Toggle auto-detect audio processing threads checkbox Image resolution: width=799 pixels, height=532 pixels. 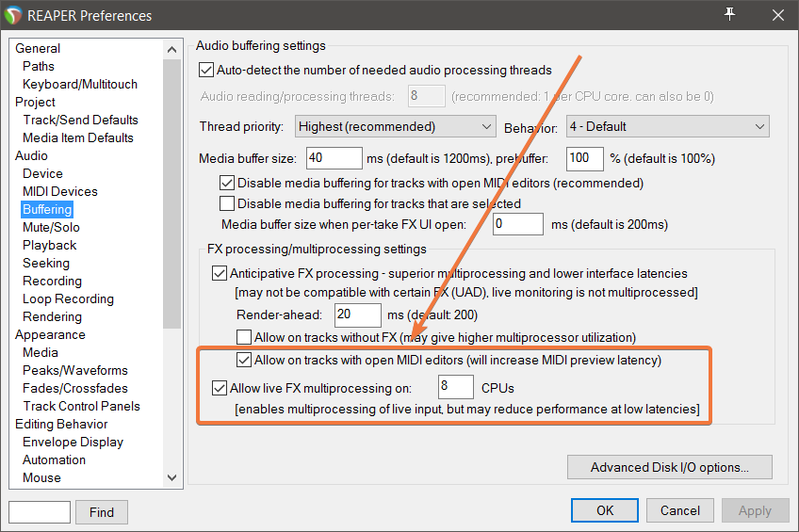click(x=205, y=70)
